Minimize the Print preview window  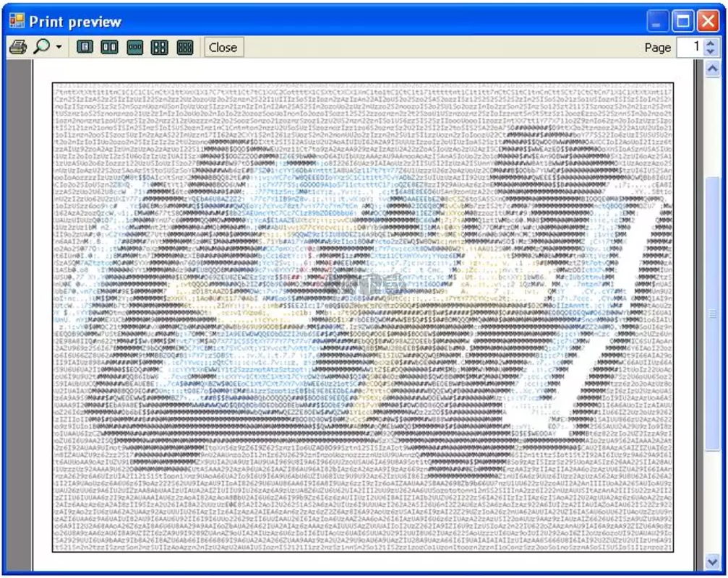click(658, 21)
